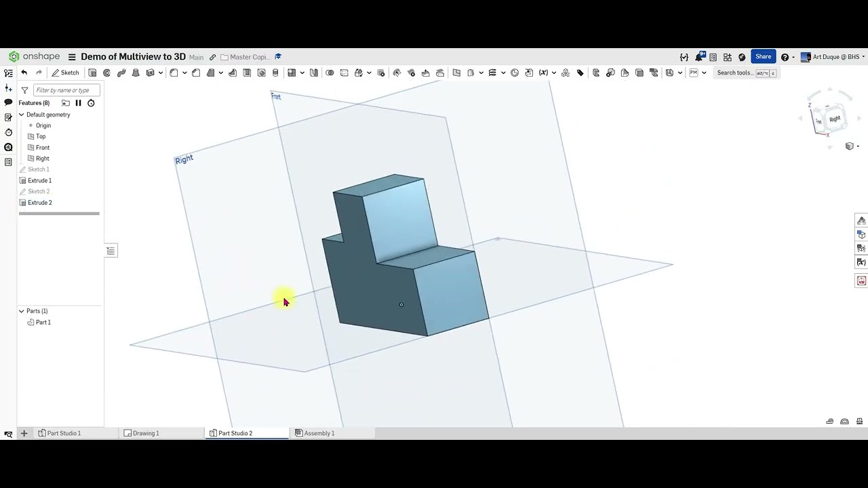The height and width of the screenshot is (488, 868).
Task: Select the Rib tool
Action: point(233,73)
